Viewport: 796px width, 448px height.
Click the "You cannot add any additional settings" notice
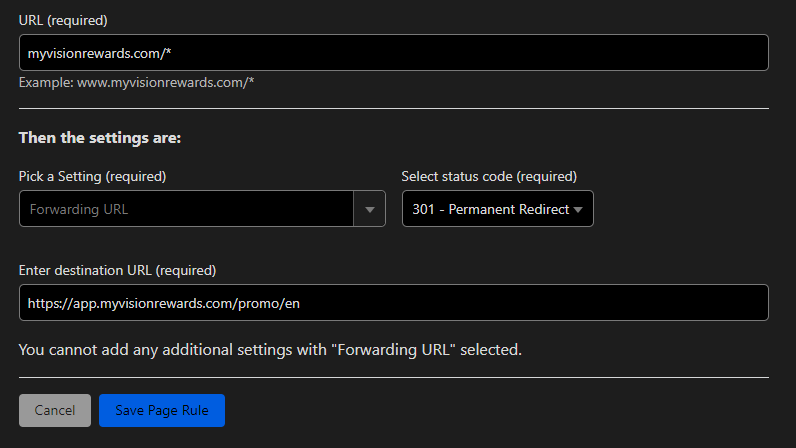(x=270, y=349)
